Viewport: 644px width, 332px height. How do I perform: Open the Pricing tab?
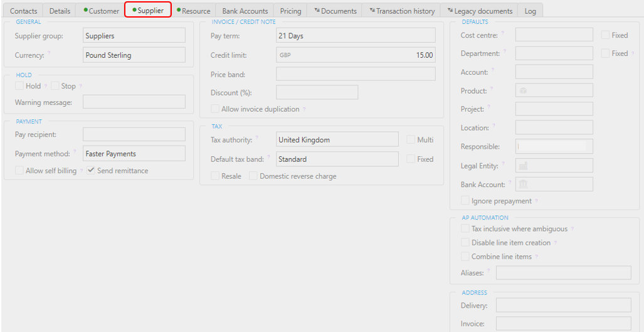click(x=290, y=11)
